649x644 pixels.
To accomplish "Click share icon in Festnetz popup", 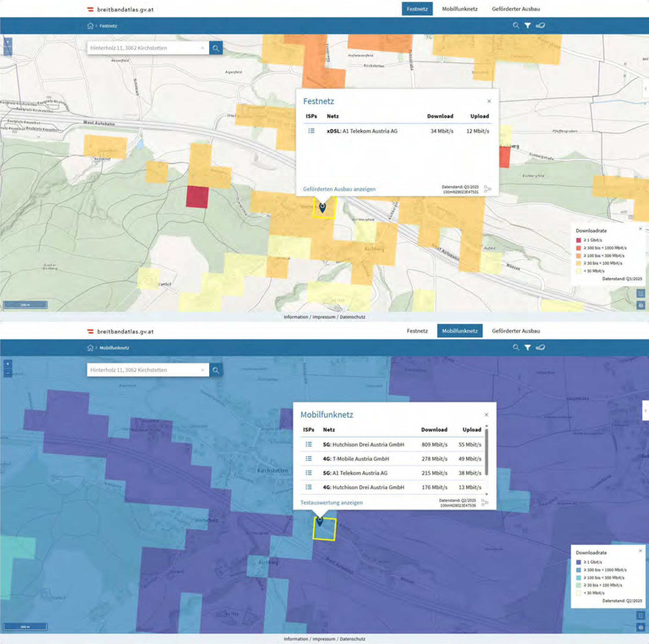I will pos(487,189).
